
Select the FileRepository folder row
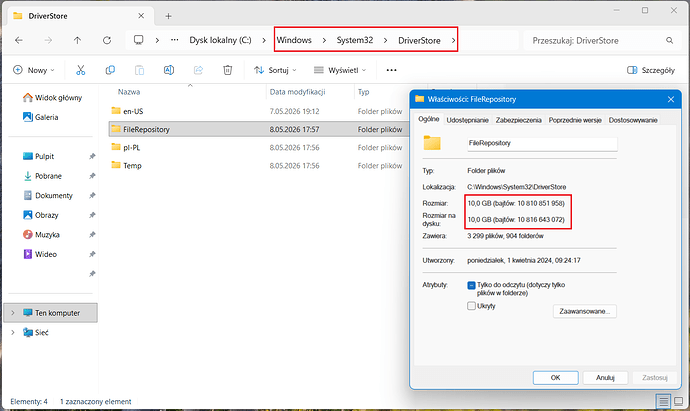click(260, 129)
